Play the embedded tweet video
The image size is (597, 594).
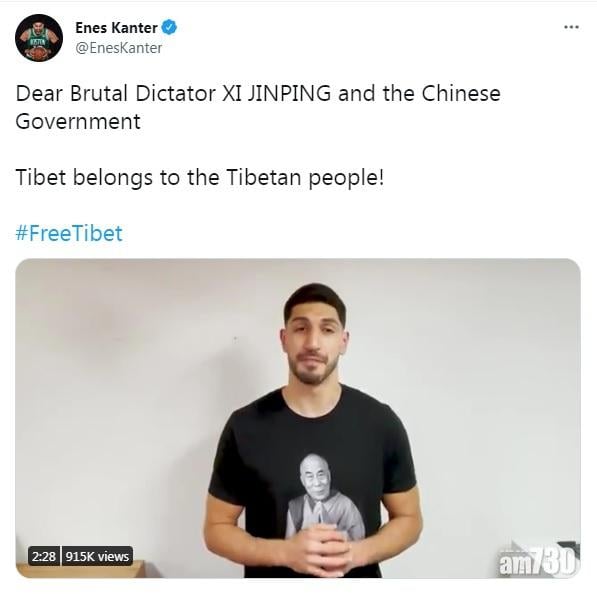(298, 418)
